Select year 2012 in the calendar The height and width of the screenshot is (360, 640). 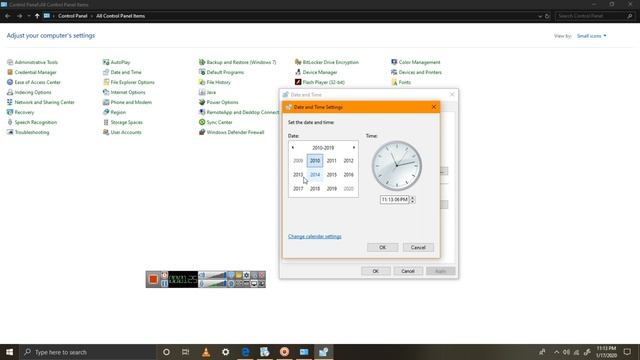point(348,161)
